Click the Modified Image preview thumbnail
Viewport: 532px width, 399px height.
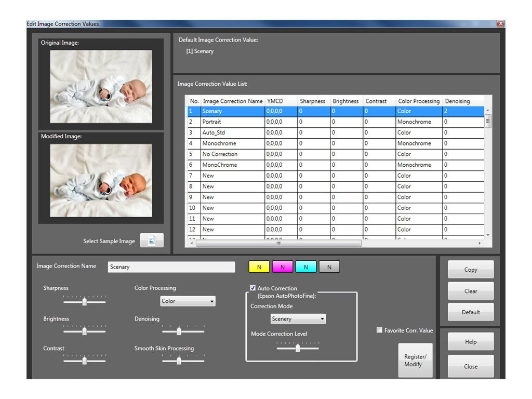tap(101, 180)
